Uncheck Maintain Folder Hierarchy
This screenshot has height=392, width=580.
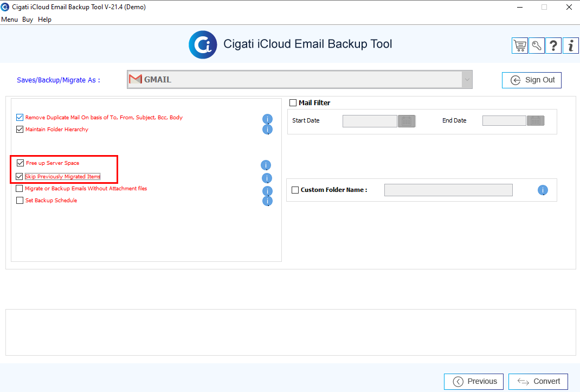click(x=20, y=129)
